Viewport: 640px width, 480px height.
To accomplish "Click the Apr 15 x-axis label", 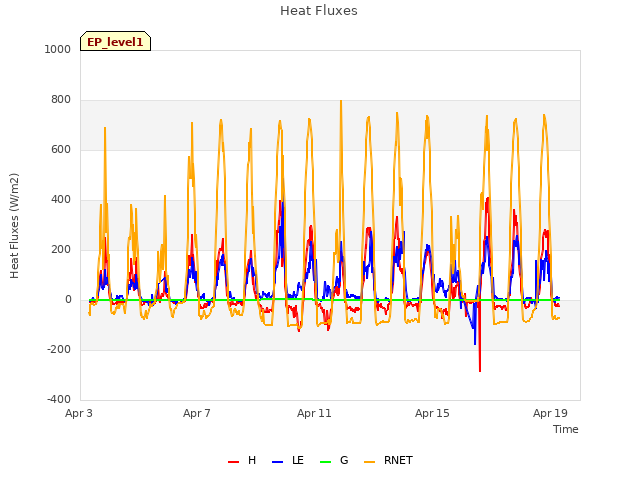I will tap(432, 413).
